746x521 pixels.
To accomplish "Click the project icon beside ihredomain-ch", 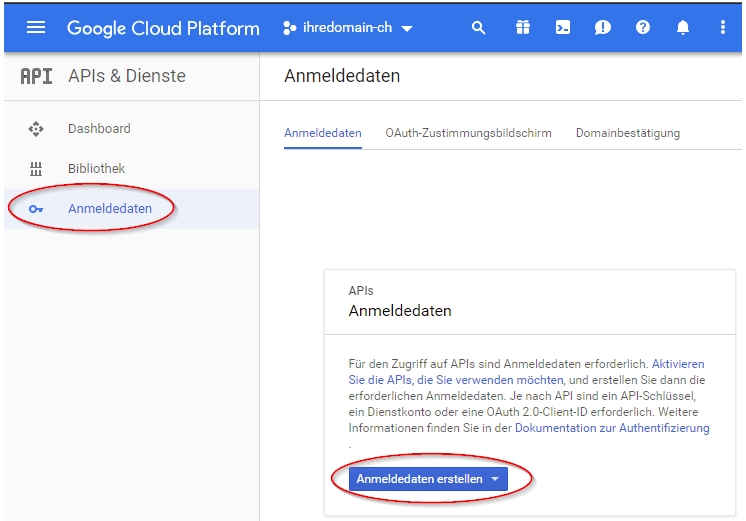I will click(289, 28).
